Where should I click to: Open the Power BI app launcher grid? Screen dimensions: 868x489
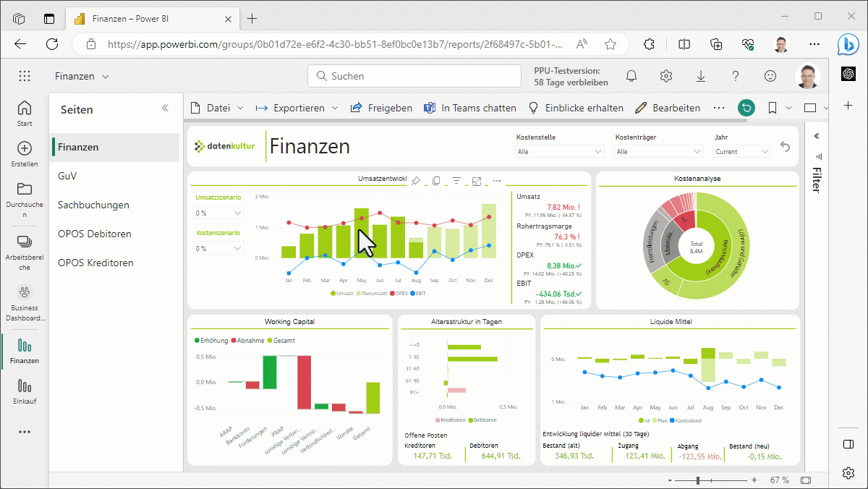25,76
